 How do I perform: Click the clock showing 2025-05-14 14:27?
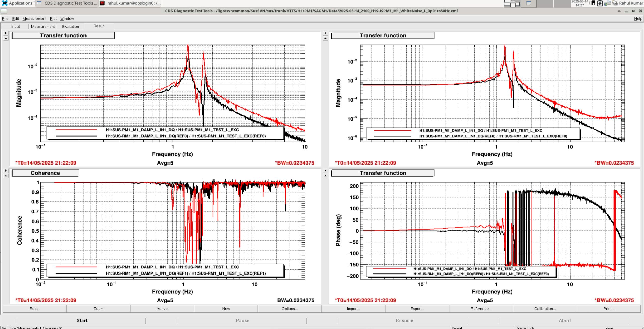click(x=580, y=3)
